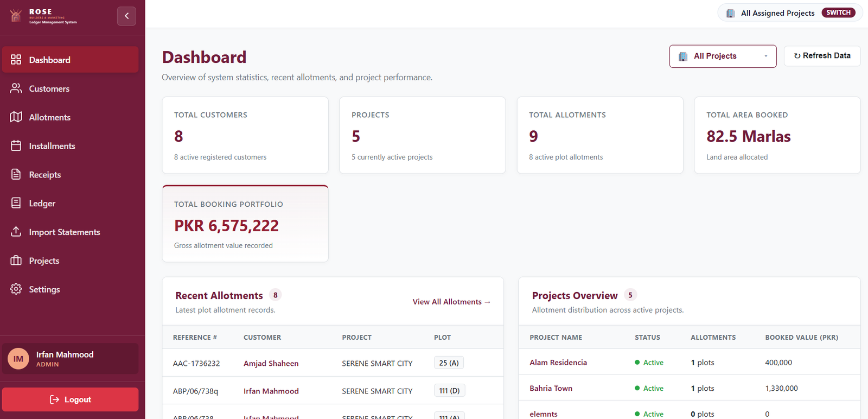This screenshot has height=419, width=868.
Task: Open customer Amjad Shaheen link
Action: click(x=271, y=363)
